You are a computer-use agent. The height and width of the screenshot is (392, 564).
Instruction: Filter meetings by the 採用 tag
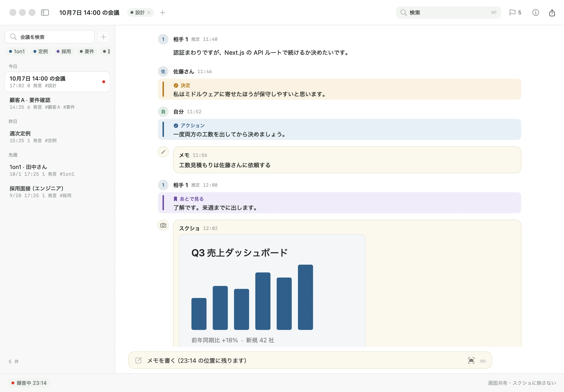[64, 51]
